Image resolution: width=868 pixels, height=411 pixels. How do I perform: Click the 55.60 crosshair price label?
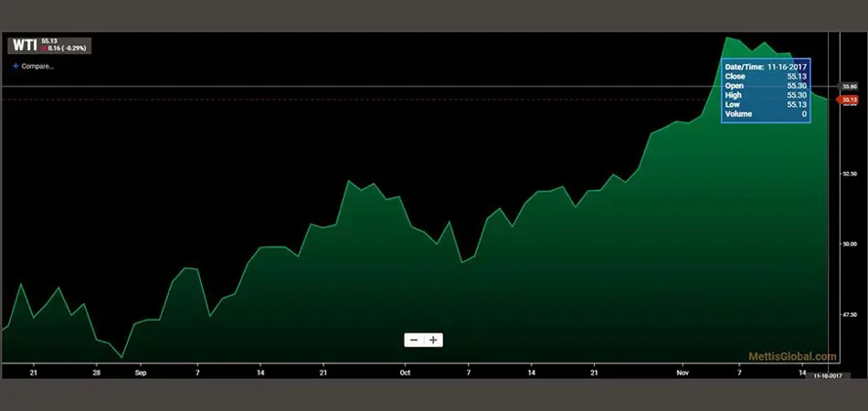click(849, 86)
